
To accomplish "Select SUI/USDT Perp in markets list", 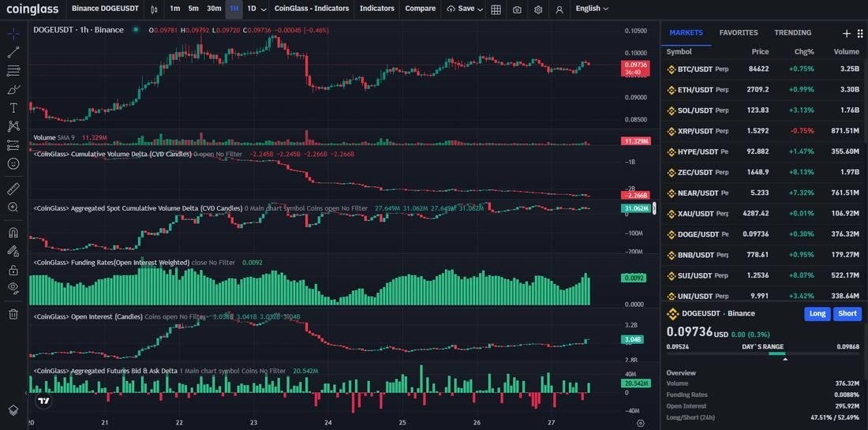I will (764, 275).
